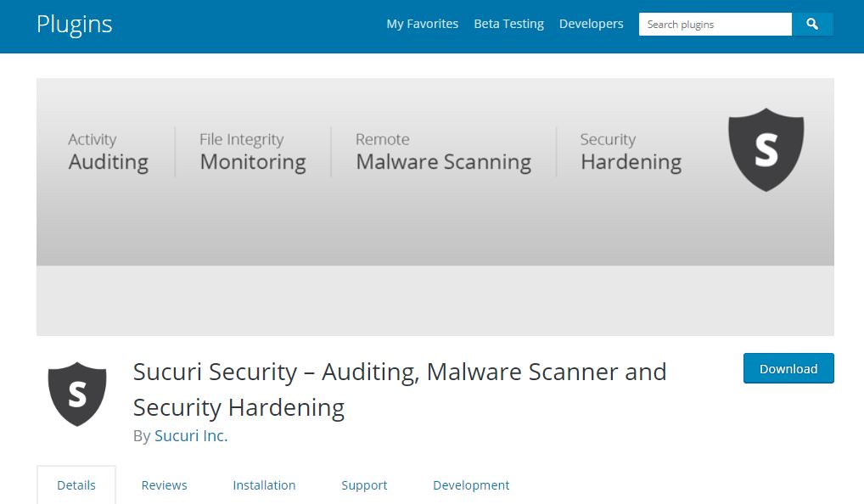Open the Sucuri Inc. author link

click(x=191, y=436)
